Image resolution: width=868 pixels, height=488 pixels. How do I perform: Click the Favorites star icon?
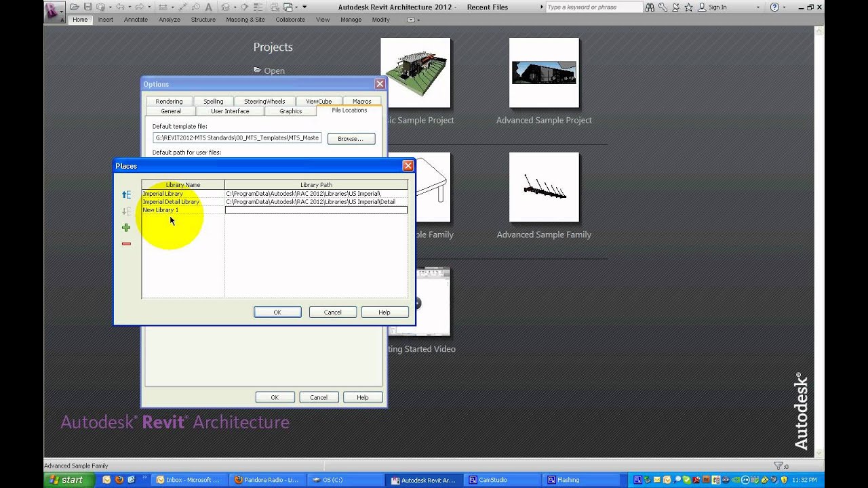tap(688, 7)
